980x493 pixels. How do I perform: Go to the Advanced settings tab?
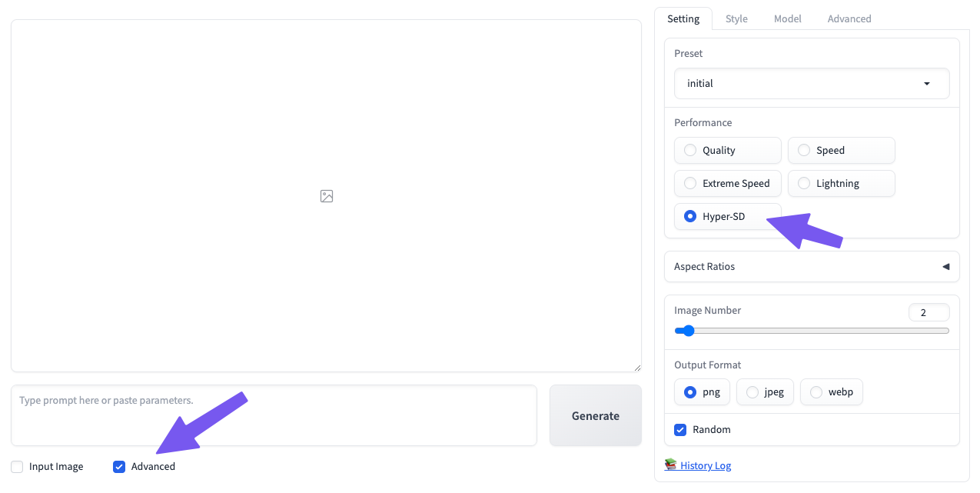coord(849,18)
